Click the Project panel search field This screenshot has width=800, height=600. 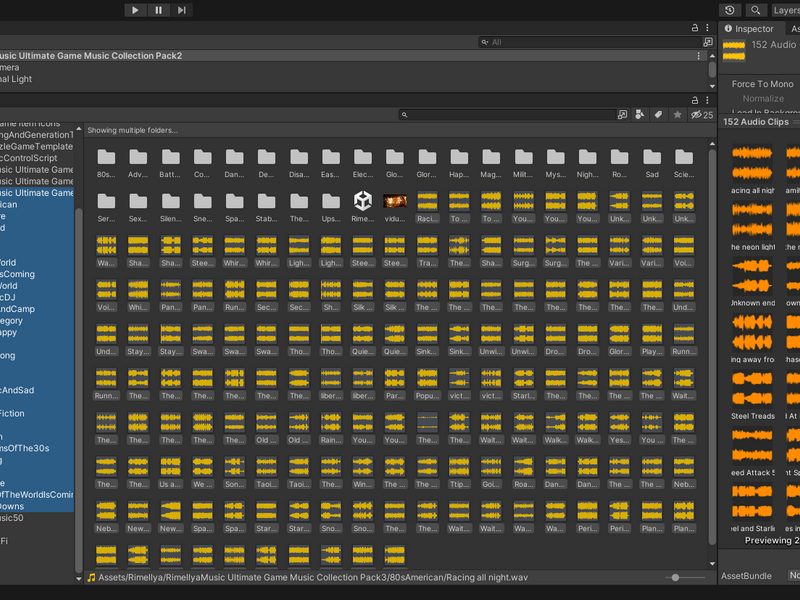point(508,115)
